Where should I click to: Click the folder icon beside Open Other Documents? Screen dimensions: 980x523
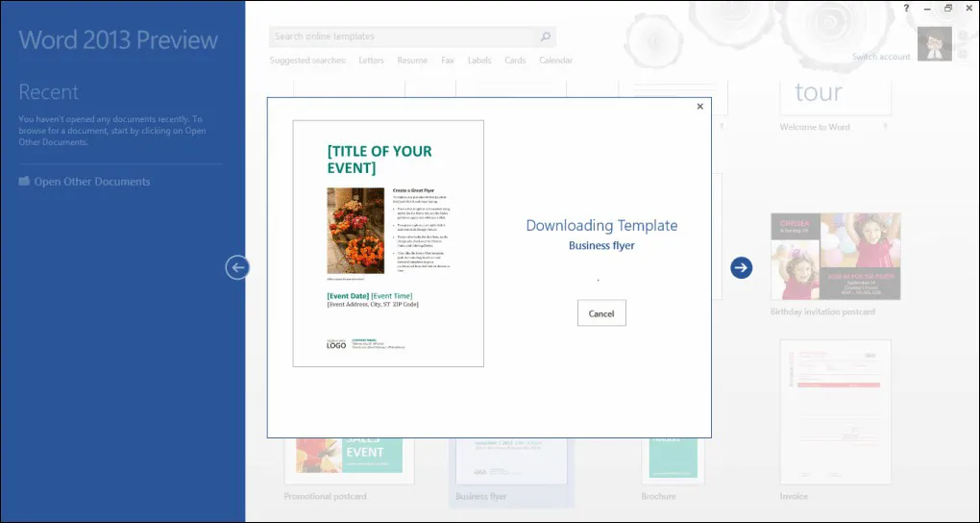[x=24, y=182]
